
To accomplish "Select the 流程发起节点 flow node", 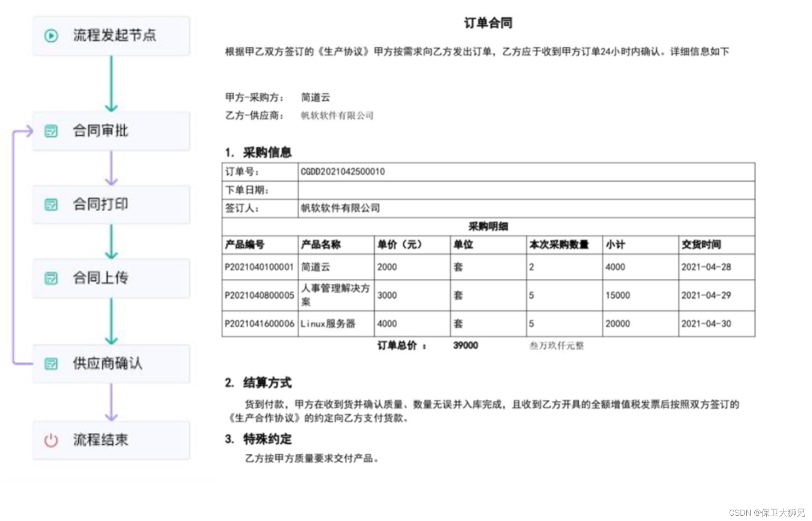I will (111, 36).
